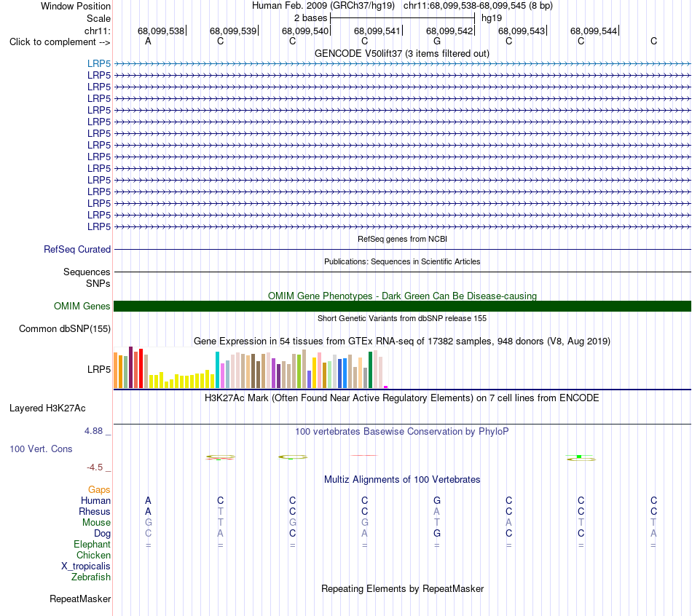Viewport: 692px width, 616px height.
Task: Select the 'Mouse' alignment row label
Action: click(x=96, y=523)
